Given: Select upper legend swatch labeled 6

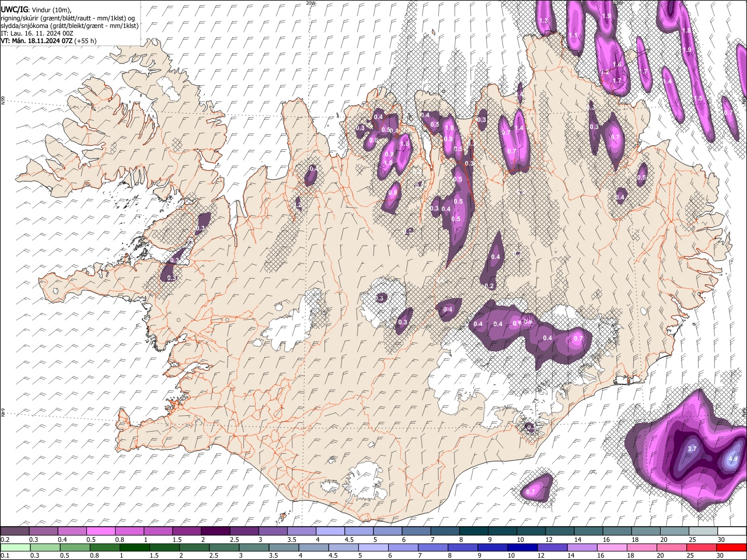Looking at the screenshot, I should pyautogui.click(x=417, y=531).
